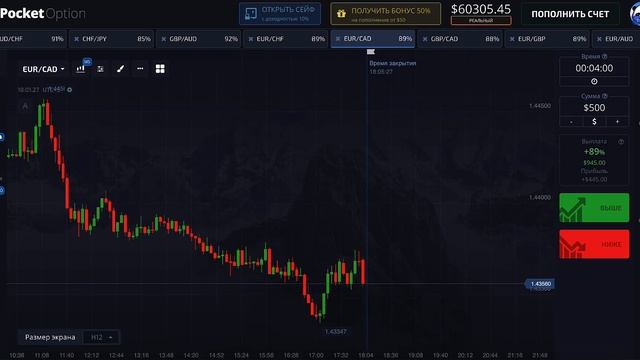Click the $500 amount field

tap(594, 108)
